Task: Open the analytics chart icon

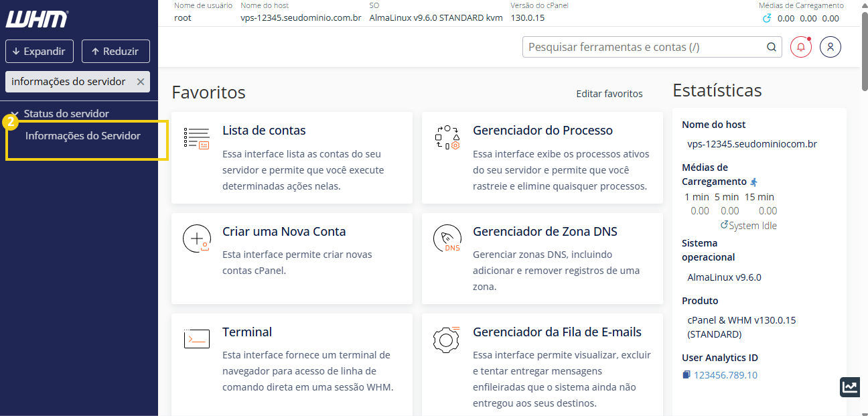Action: [x=849, y=387]
